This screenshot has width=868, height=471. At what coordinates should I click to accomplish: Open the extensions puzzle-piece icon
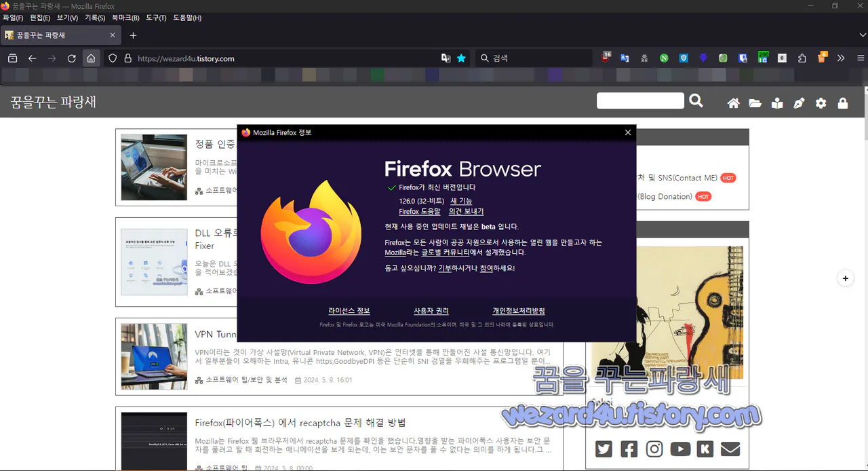(802, 58)
